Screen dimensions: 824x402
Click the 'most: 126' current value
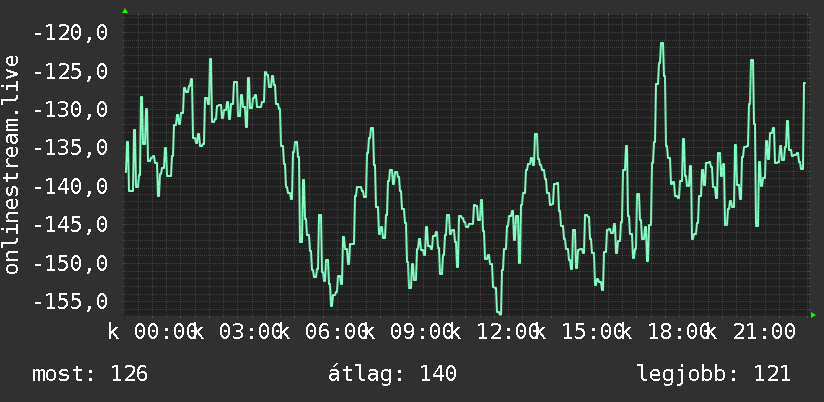(x=90, y=374)
